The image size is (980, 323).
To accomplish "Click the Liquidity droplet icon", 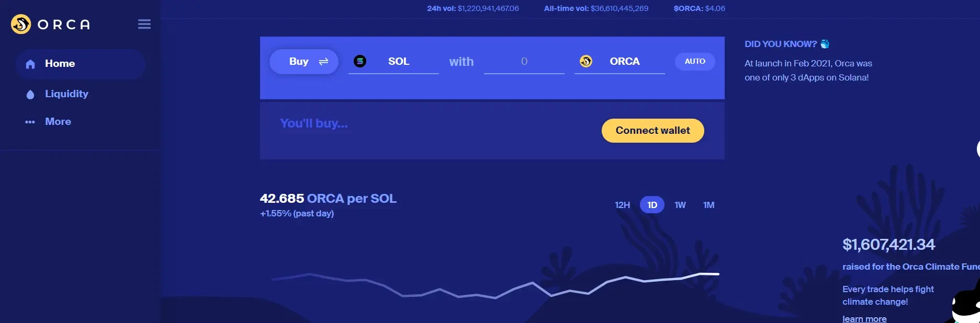I will tap(30, 94).
